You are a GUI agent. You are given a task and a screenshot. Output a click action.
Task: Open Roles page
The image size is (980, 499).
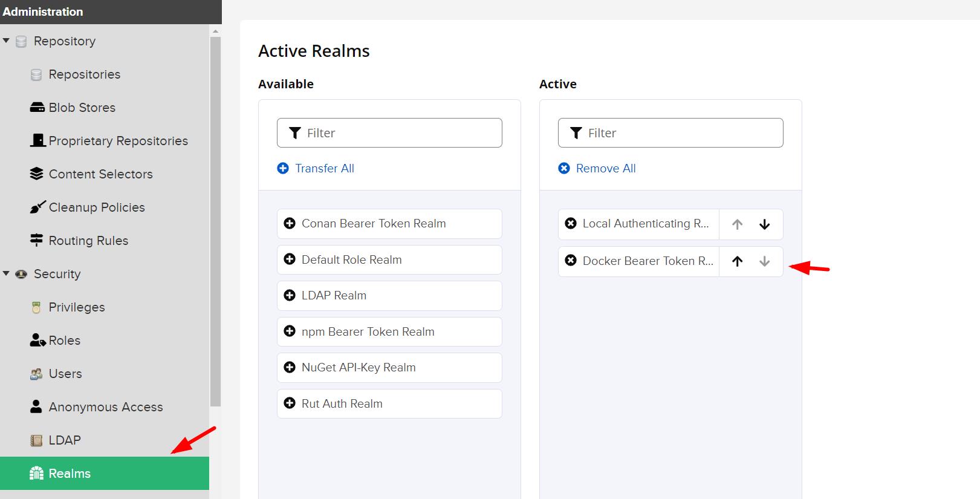65,341
